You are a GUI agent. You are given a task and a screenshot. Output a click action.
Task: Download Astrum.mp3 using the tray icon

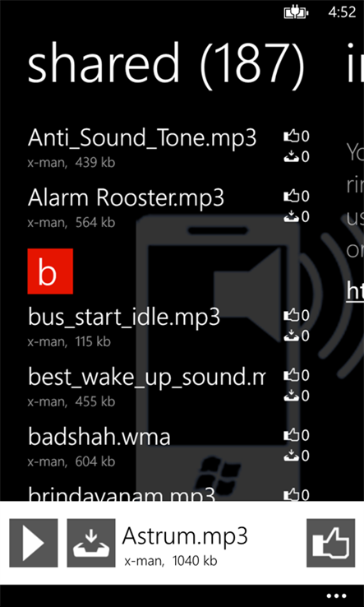click(91, 543)
